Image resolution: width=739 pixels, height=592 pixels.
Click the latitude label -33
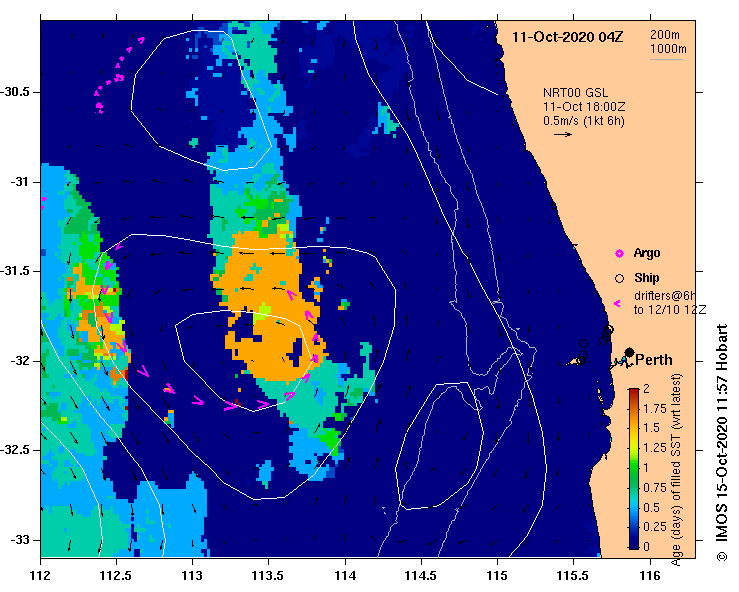20,540
